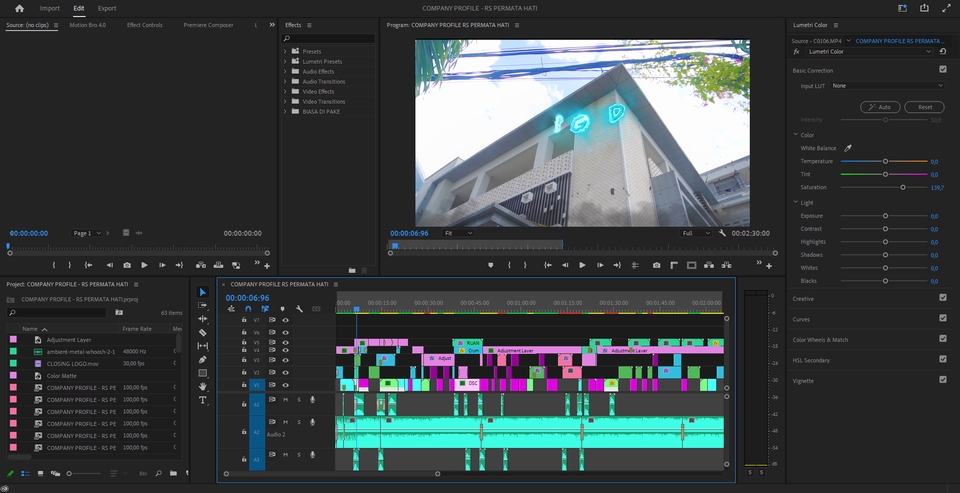Select the Ripple Edit tool
Image resolution: width=960 pixels, height=493 pixels.
203,319
